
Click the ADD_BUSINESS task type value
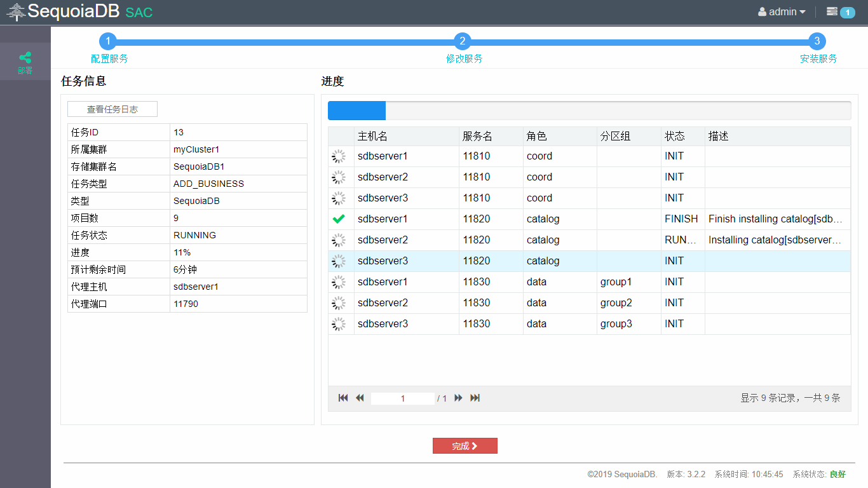208,184
